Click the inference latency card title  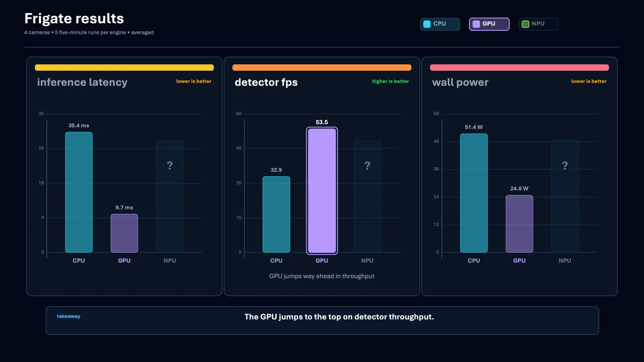(x=82, y=82)
